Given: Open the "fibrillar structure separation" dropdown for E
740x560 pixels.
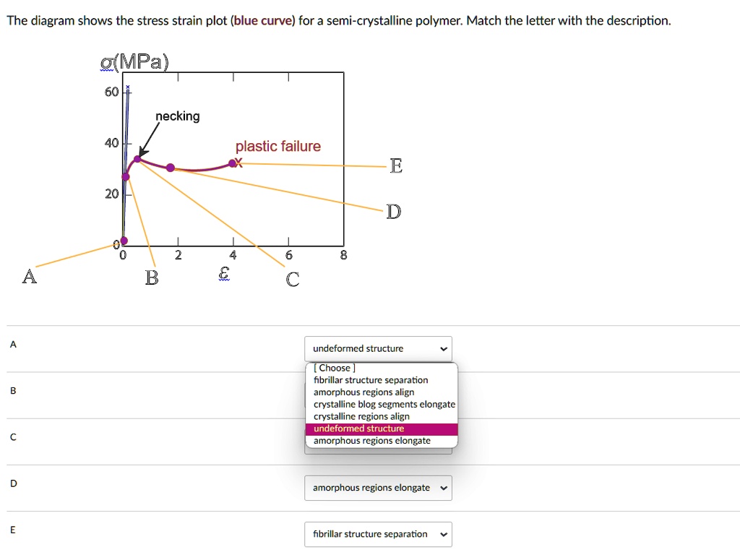Looking at the screenshot, I should click(x=378, y=534).
